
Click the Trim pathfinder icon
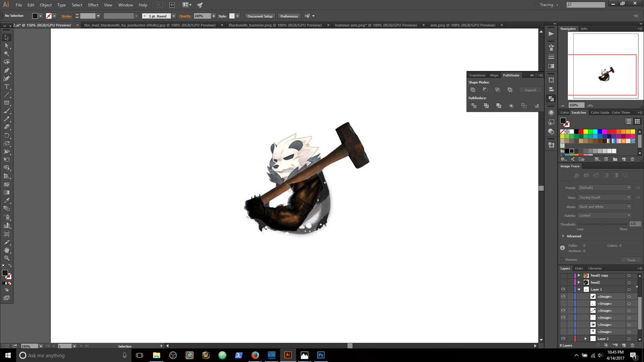[486, 106]
